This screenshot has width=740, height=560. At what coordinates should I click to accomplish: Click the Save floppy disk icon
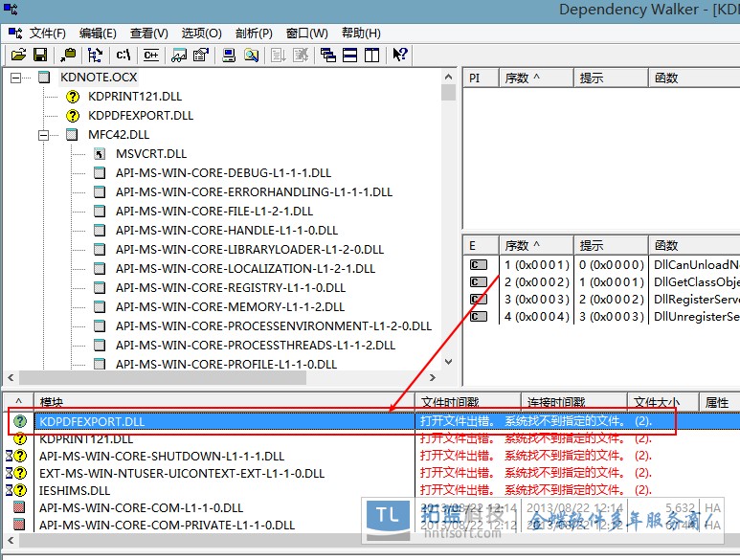(40, 55)
